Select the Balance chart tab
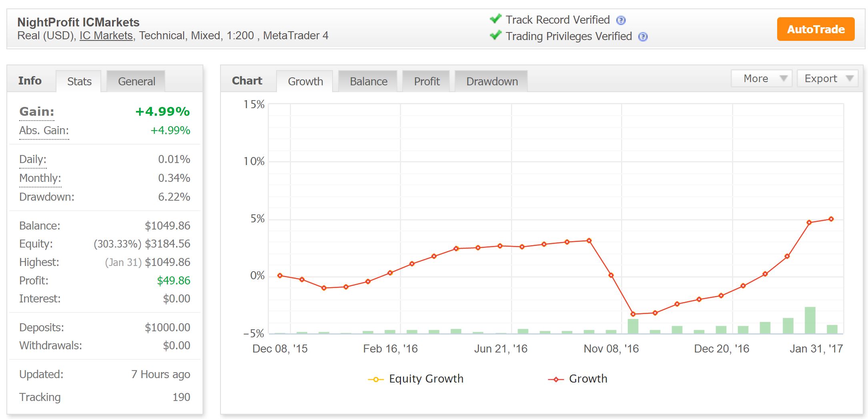 coord(368,81)
